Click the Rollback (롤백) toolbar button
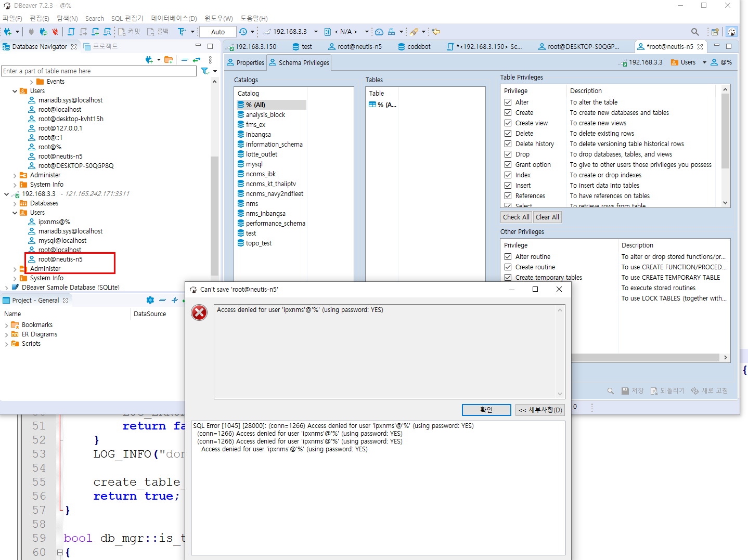 click(x=158, y=32)
